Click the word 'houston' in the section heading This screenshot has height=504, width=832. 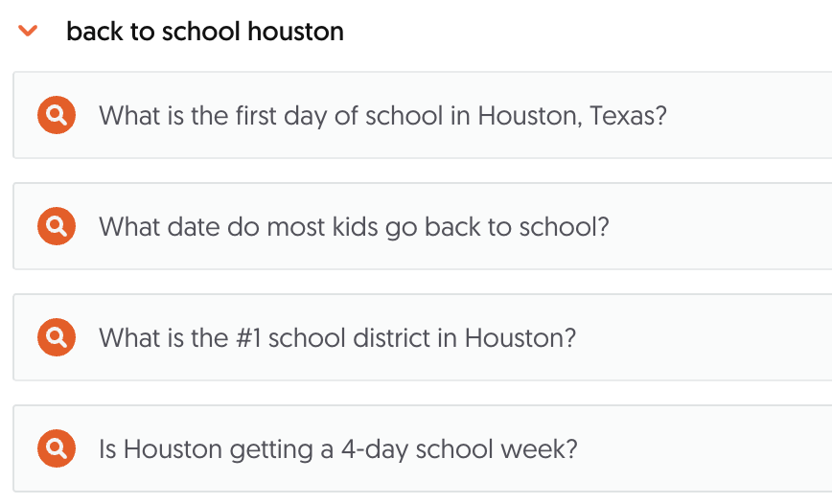[x=295, y=32]
